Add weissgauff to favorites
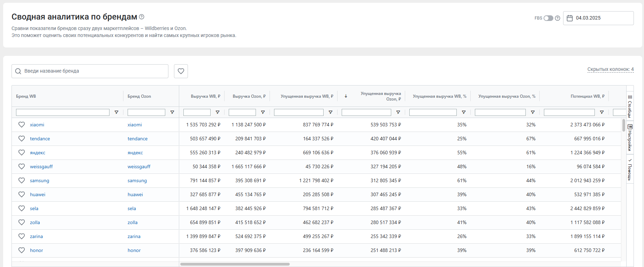The width and height of the screenshot is (644, 267). [22, 166]
